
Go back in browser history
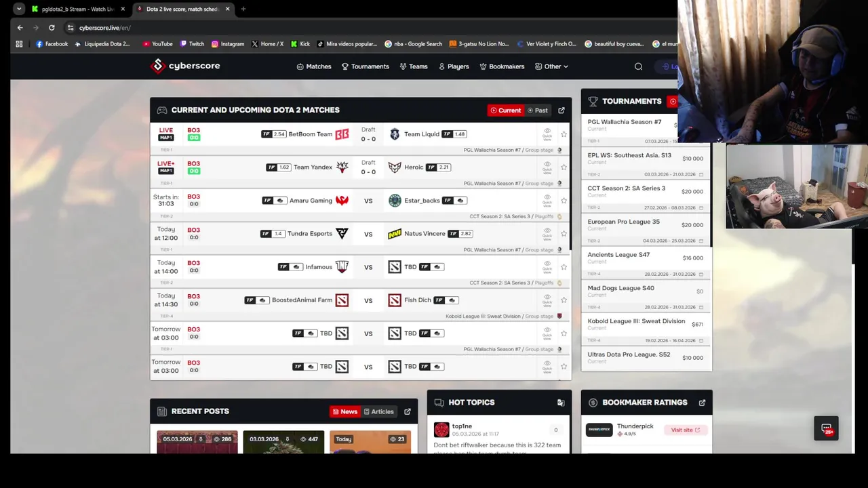pos(20,28)
